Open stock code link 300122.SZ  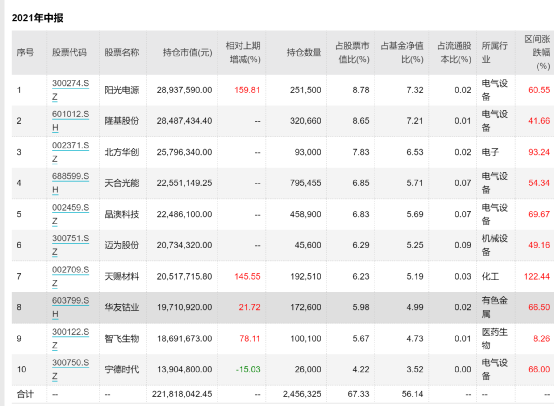(x=71, y=339)
